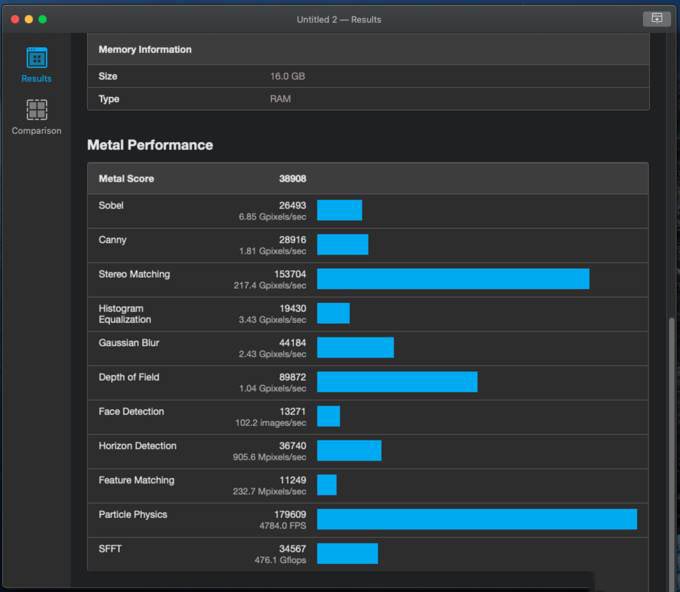The width and height of the screenshot is (680, 592).
Task: Click the Sobel score 26493
Action: coord(293,206)
